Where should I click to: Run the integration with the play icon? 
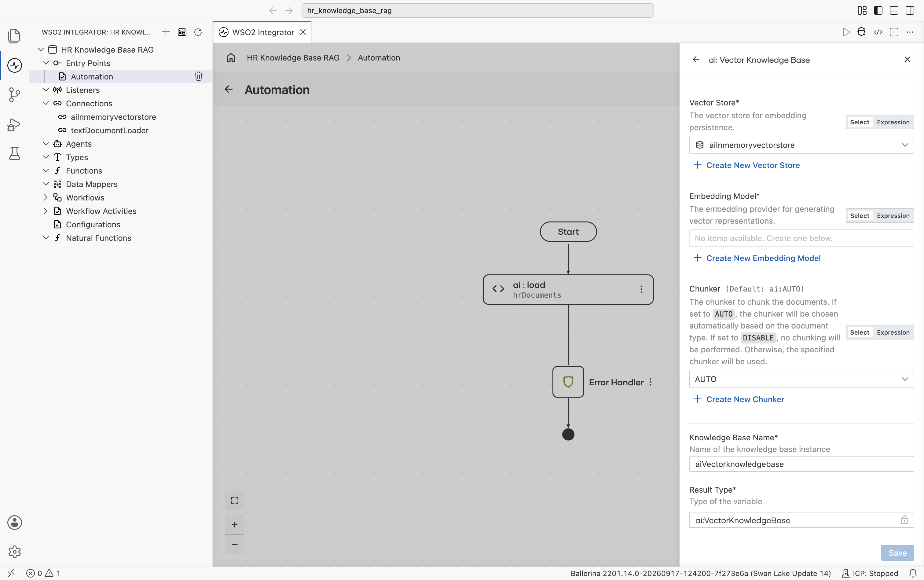(846, 32)
